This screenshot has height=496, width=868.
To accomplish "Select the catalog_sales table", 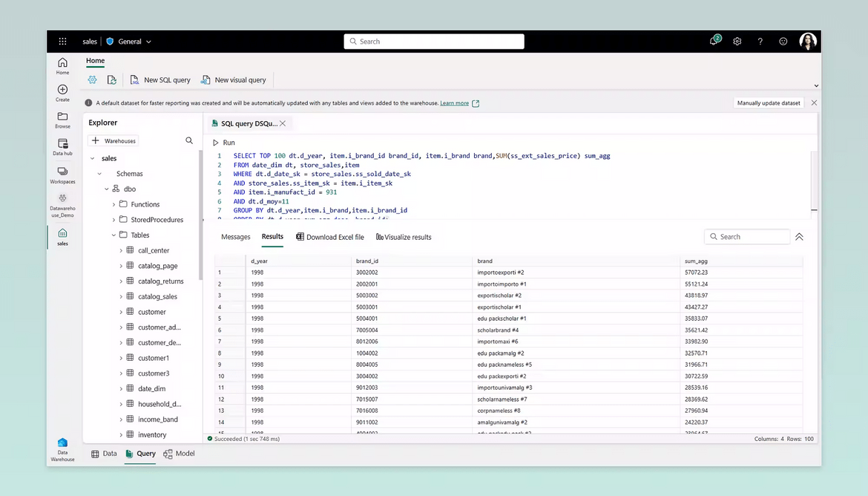I will 158,296.
